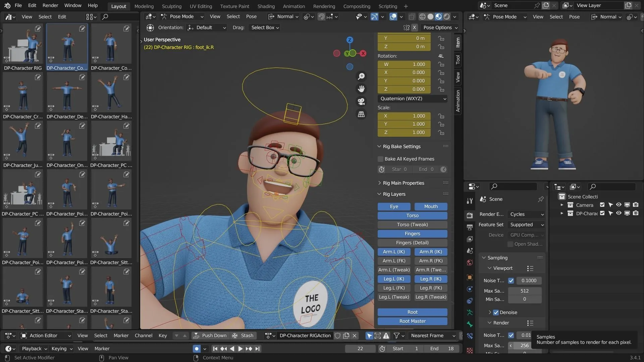Select the DP-Character_Sitting pose thumbnail
The image size is (644, 362).
point(111,238)
